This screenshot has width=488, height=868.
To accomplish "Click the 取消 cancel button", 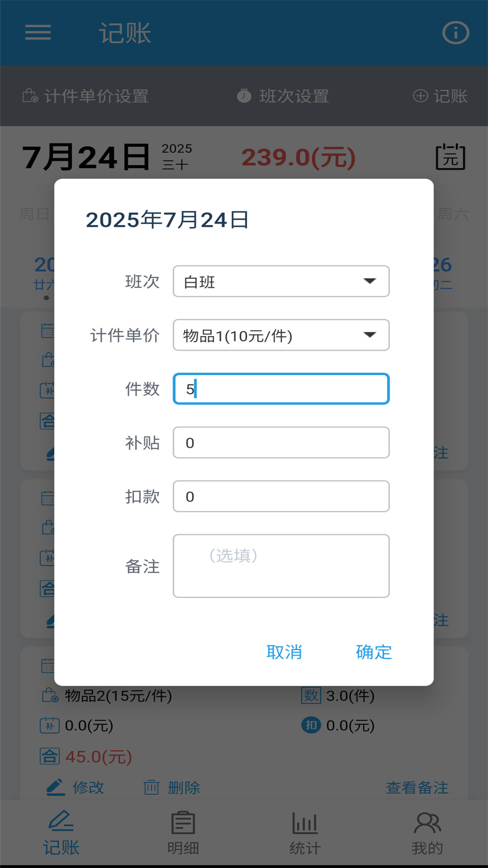I will [x=284, y=651].
